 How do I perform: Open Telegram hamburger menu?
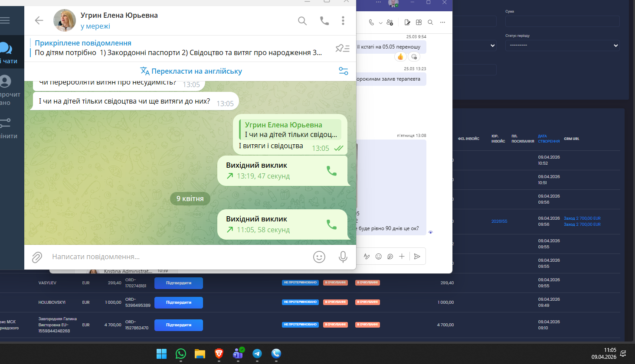(x=5, y=20)
